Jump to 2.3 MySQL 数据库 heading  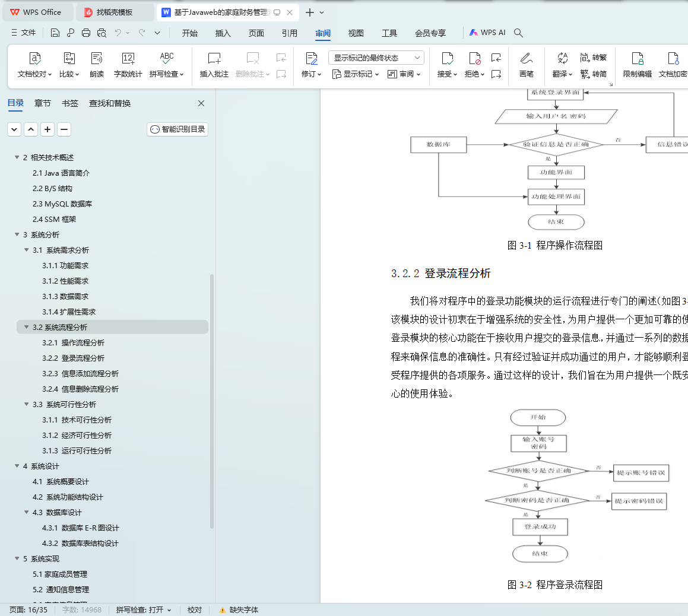[x=62, y=204]
